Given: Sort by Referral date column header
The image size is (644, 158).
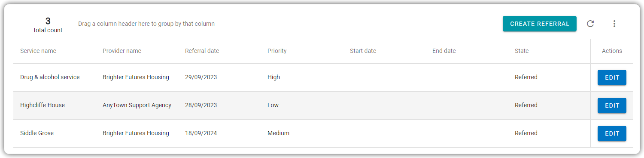Looking at the screenshot, I should [x=202, y=51].
